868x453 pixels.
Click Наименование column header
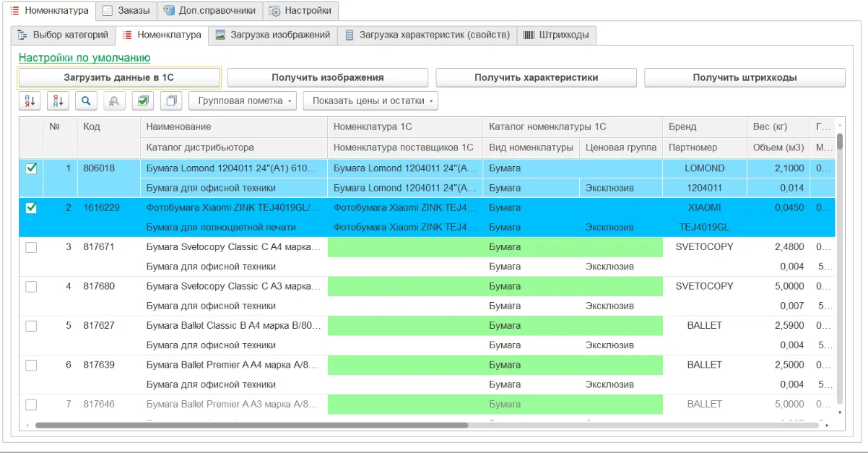tap(234, 126)
